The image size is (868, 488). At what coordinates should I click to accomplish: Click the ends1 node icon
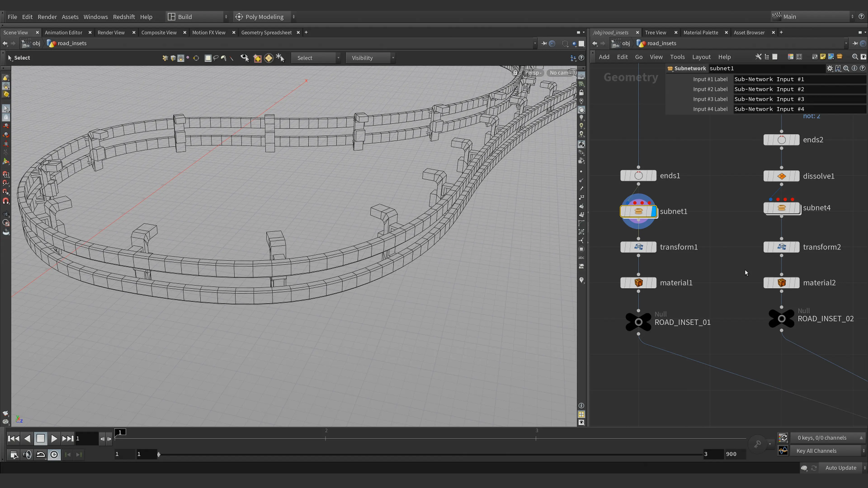pos(638,176)
